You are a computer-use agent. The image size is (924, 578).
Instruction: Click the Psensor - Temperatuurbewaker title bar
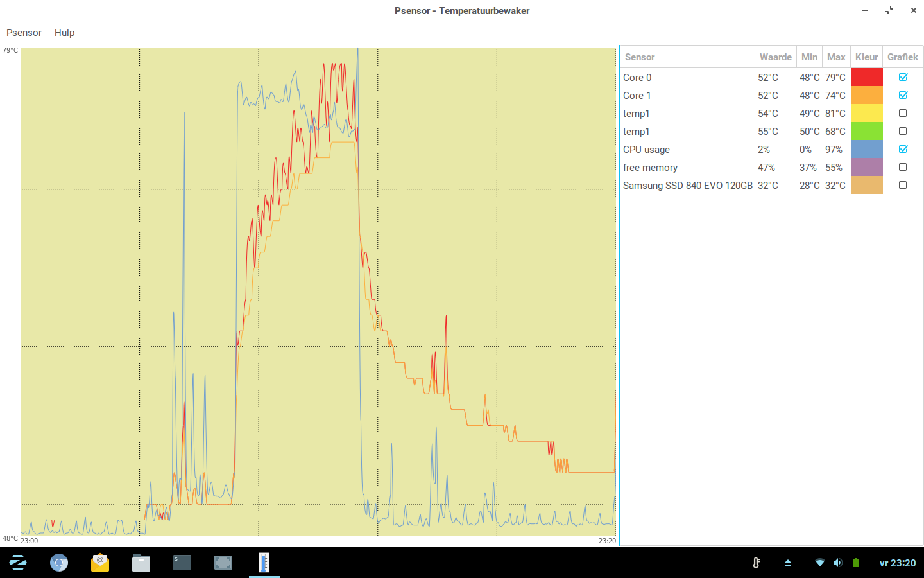click(462, 11)
